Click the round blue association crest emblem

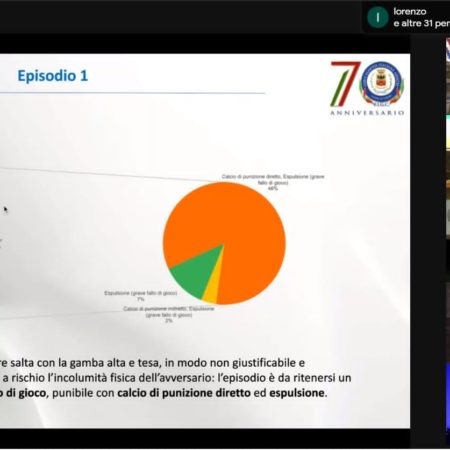coord(382,83)
